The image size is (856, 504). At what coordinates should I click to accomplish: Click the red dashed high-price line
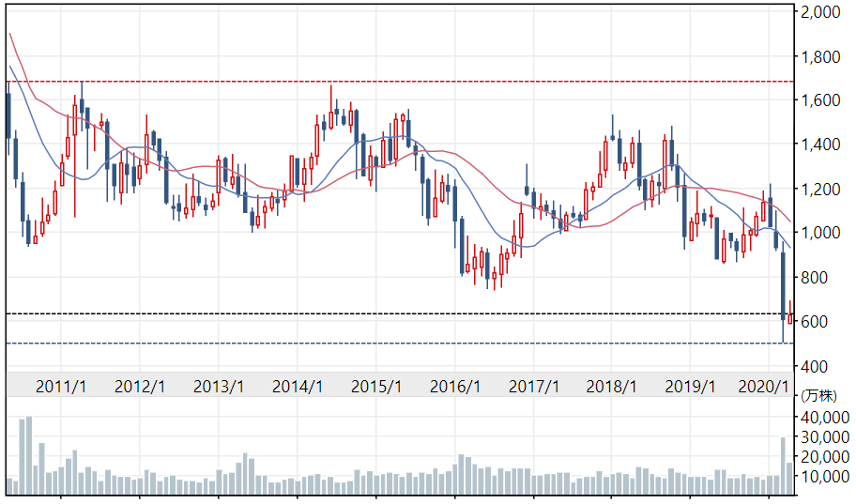pos(400,82)
